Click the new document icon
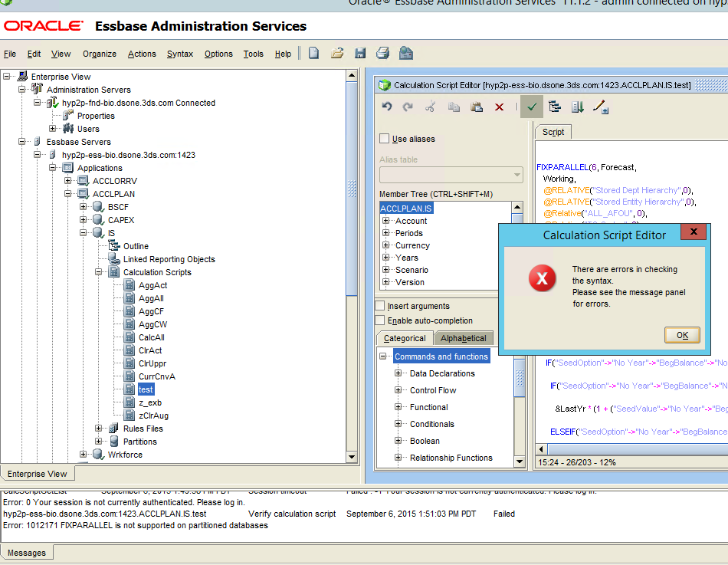Viewport: 728px width, 565px height. 313,53
